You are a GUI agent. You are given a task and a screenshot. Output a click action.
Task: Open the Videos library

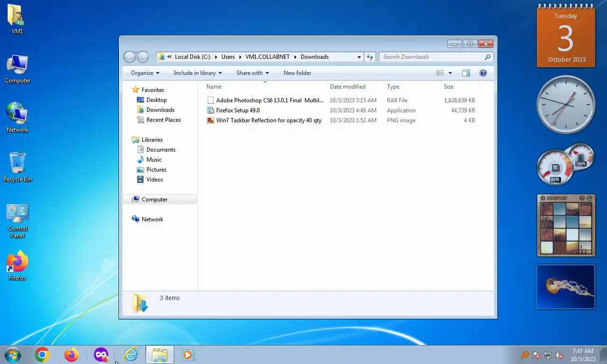pyautogui.click(x=155, y=180)
